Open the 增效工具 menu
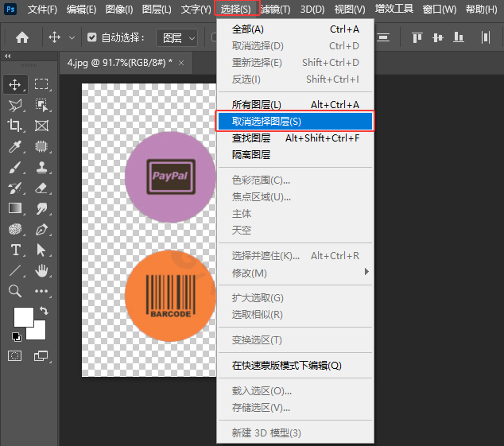This screenshot has height=446, width=504. pyautogui.click(x=394, y=9)
